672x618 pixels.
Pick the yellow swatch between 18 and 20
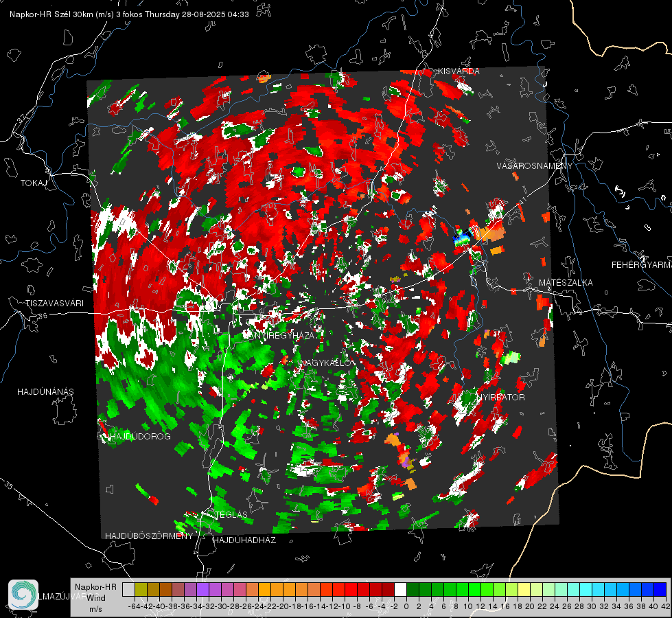524,589
